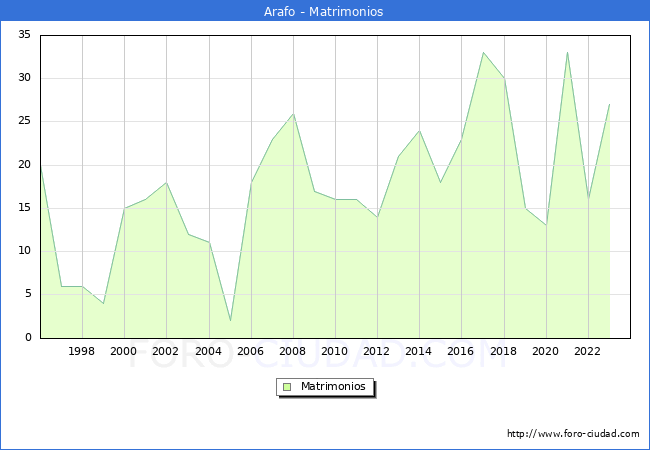Click the 2008 peak data point

point(293,113)
